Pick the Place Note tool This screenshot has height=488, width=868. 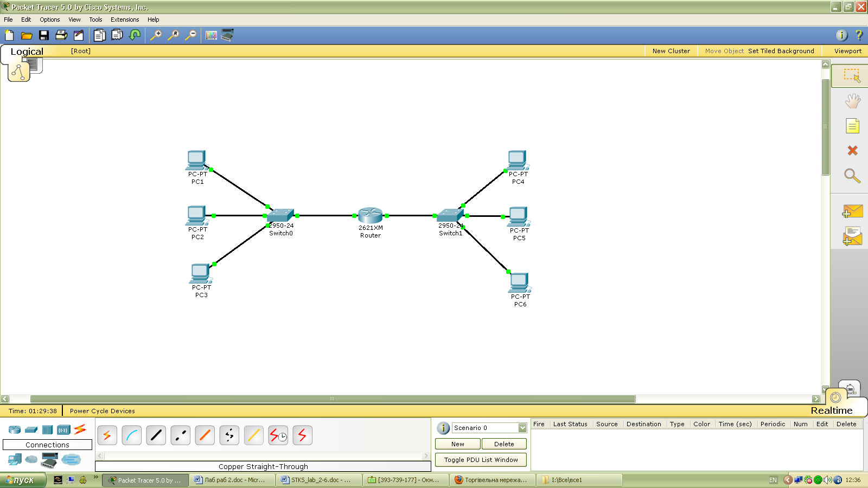tap(852, 126)
